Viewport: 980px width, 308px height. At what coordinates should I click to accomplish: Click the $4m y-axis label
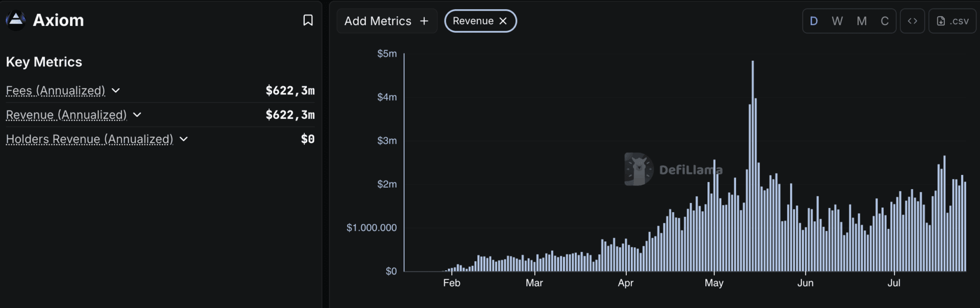(387, 97)
